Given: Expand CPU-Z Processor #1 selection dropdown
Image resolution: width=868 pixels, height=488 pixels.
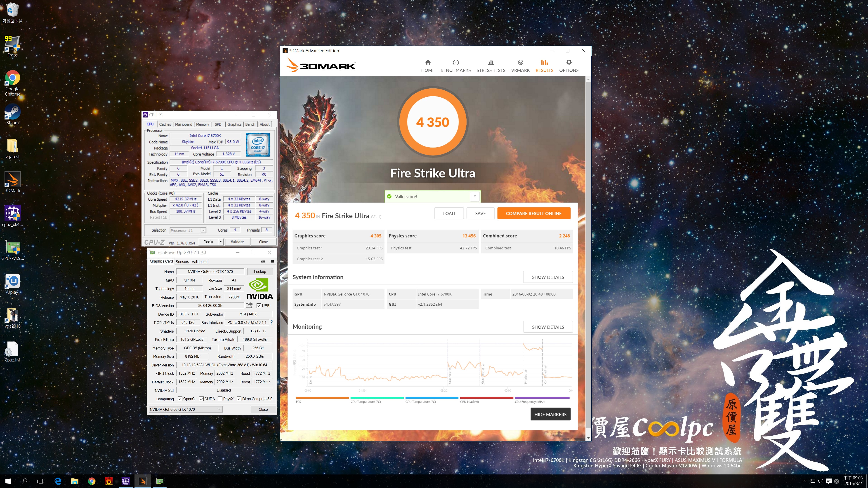Looking at the screenshot, I should pos(203,230).
